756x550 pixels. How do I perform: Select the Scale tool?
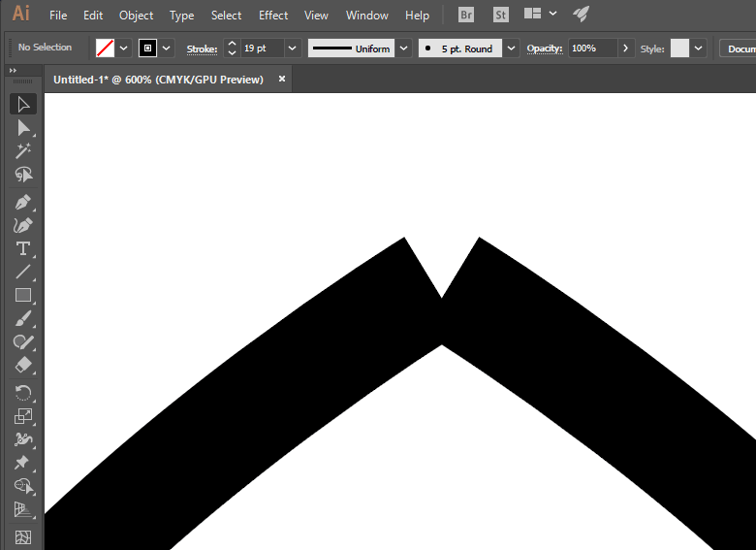click(x=23, y=416)
